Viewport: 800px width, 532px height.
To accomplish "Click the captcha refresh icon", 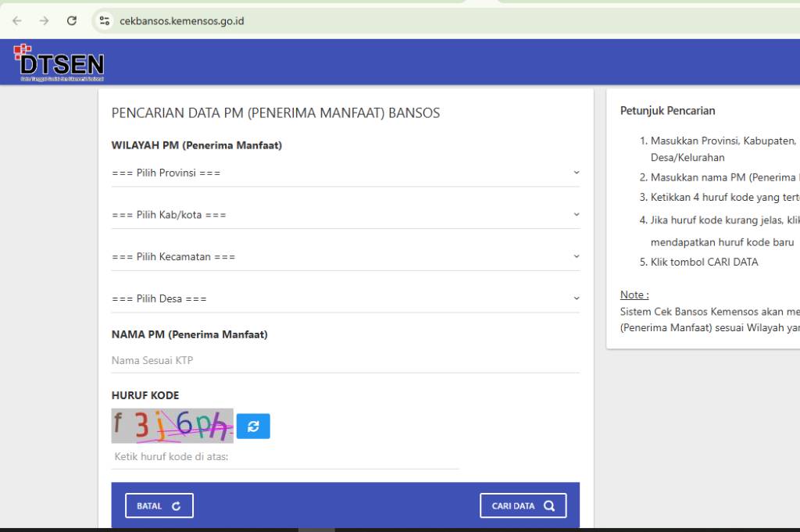I will [x=252, y=426].
